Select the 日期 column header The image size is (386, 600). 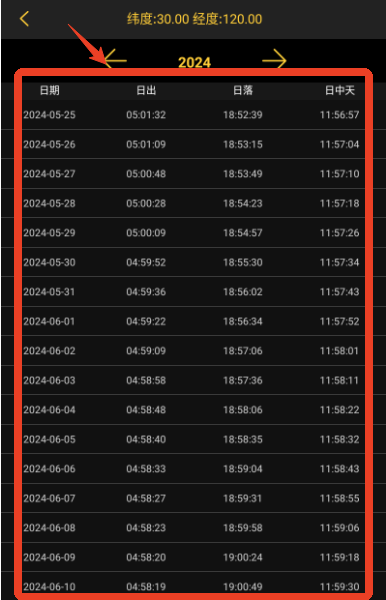click(49, 90)
